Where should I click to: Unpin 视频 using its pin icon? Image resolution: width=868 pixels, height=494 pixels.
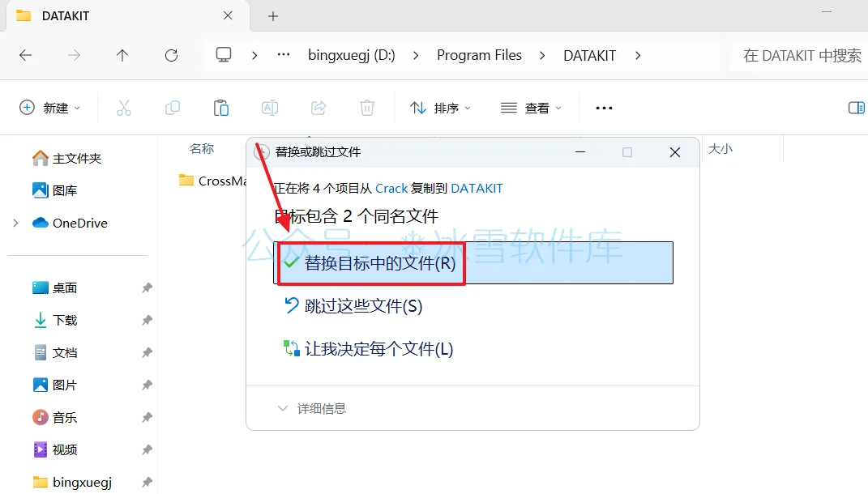pyautogui.click(x=147, y=449)
